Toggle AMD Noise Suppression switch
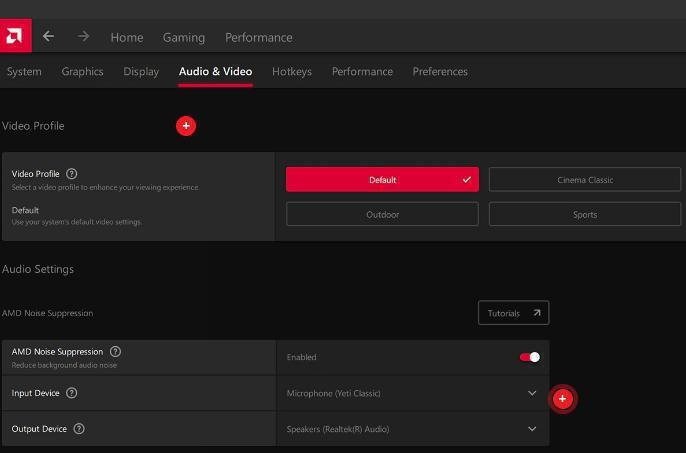The height and width of the screenshot is (453, 686). pos(530,357)
